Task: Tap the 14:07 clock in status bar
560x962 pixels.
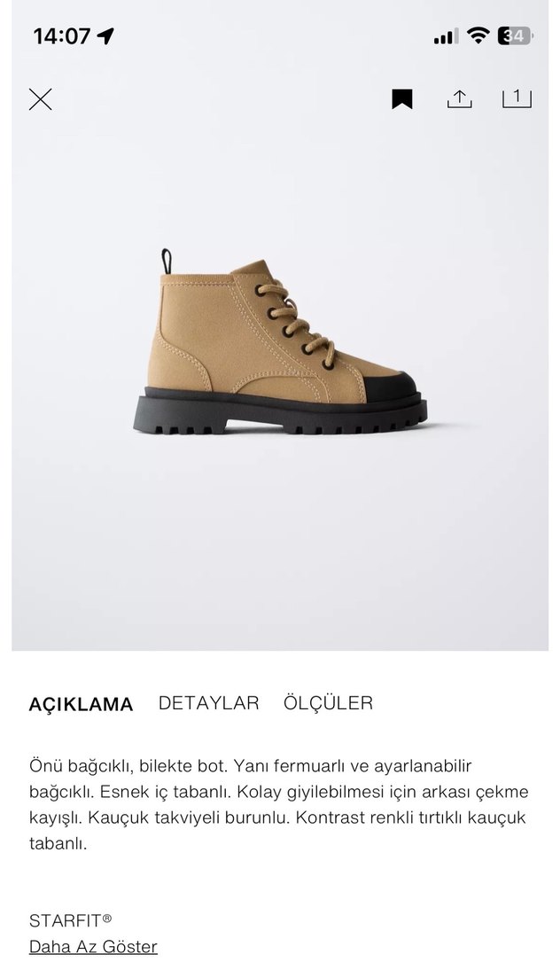Action: 62,36
